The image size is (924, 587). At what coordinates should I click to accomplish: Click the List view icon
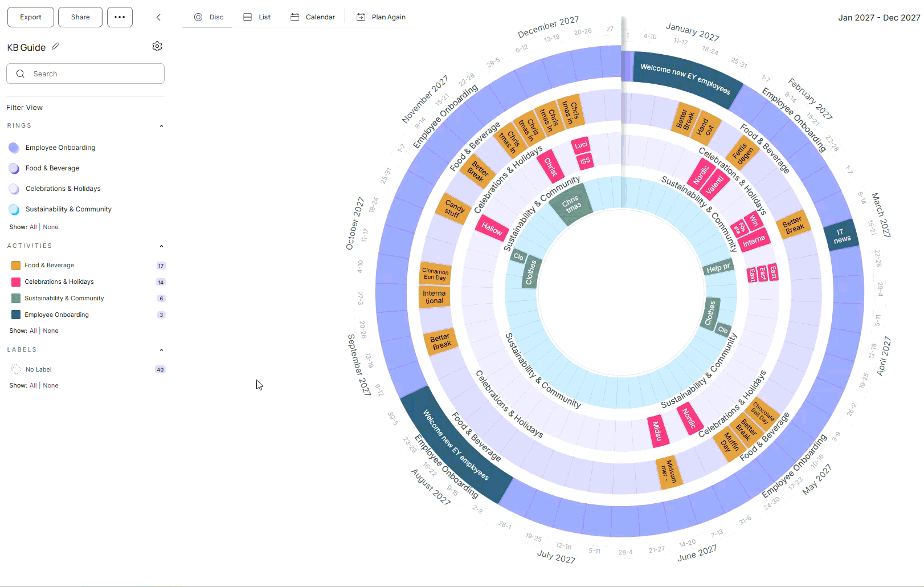click(x=247, y=17)
